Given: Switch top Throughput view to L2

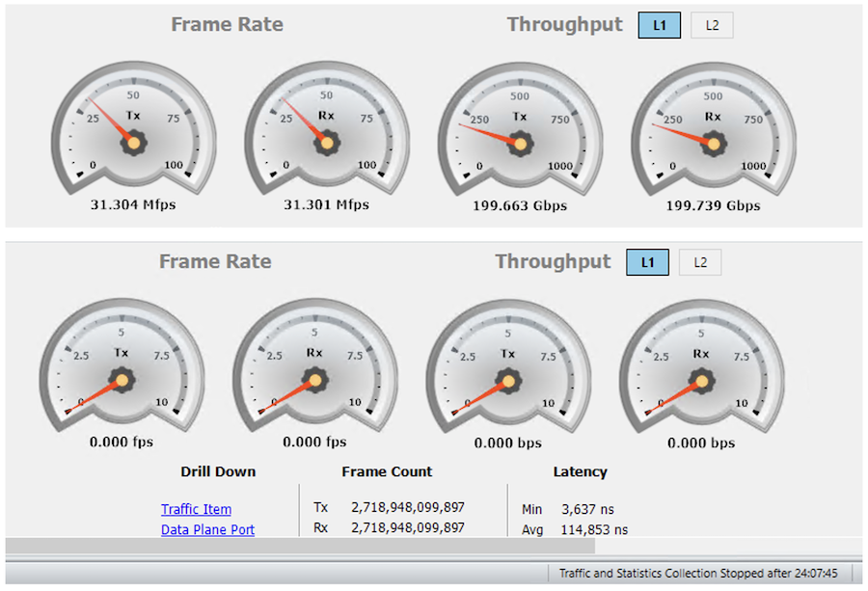Looking at the screenshot, I should [x=712, y=25].
